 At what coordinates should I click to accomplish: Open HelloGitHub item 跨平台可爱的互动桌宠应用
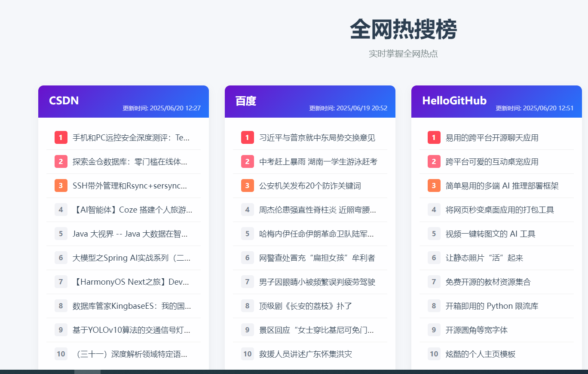coord(492,161)
